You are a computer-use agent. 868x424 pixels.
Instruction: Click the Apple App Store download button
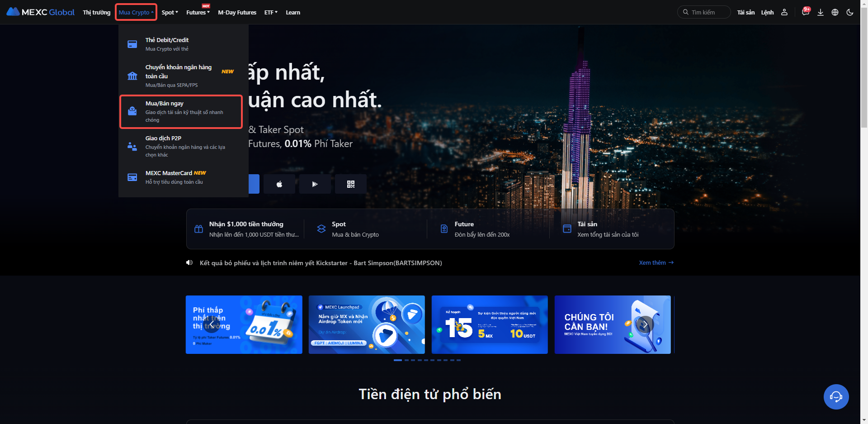tap(279, 184)
